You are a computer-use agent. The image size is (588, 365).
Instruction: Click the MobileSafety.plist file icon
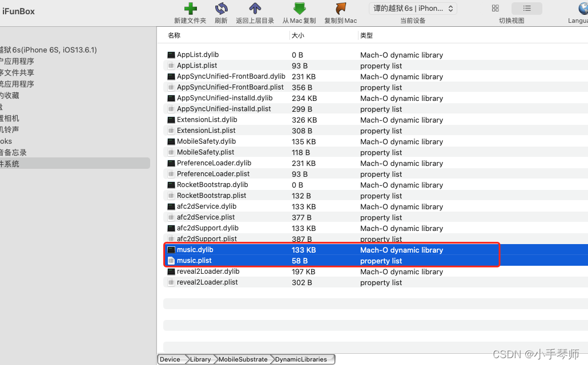(171, 153)
